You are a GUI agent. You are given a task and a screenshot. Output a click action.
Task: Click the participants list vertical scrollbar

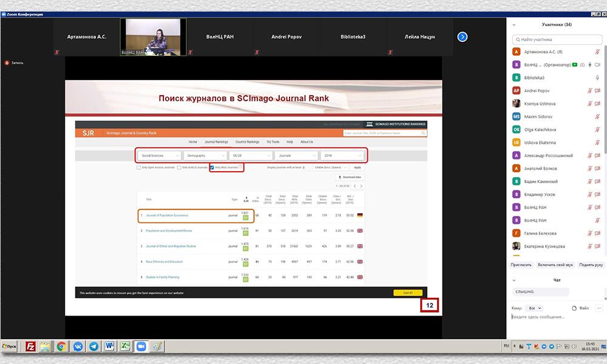pos(605,101)
